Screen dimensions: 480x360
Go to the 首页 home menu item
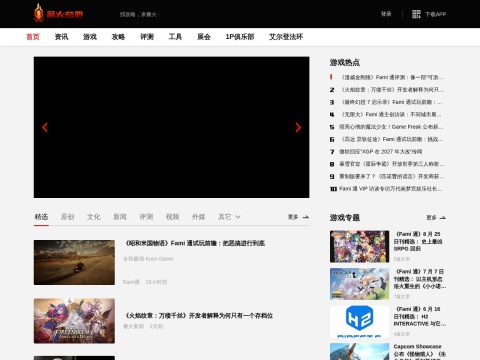[33, 37]
